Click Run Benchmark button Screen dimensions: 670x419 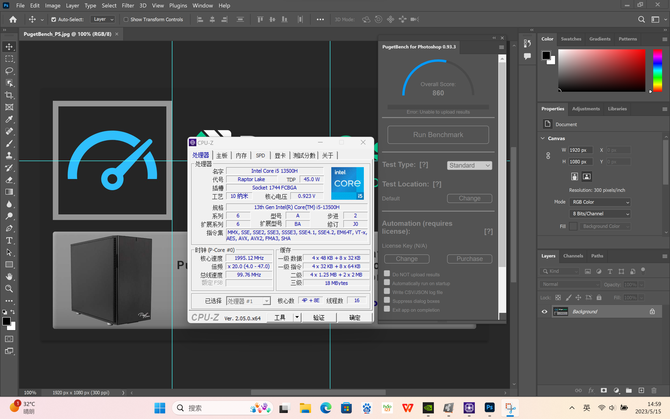438,135
